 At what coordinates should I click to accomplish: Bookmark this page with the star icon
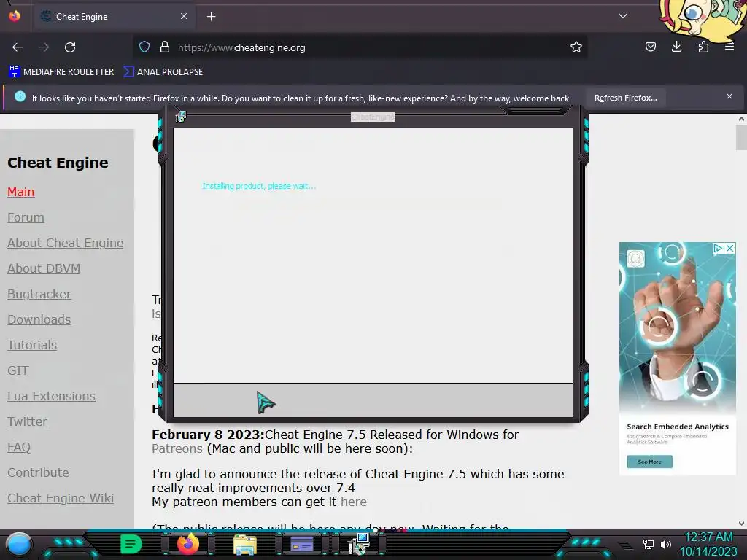[576, 47]
